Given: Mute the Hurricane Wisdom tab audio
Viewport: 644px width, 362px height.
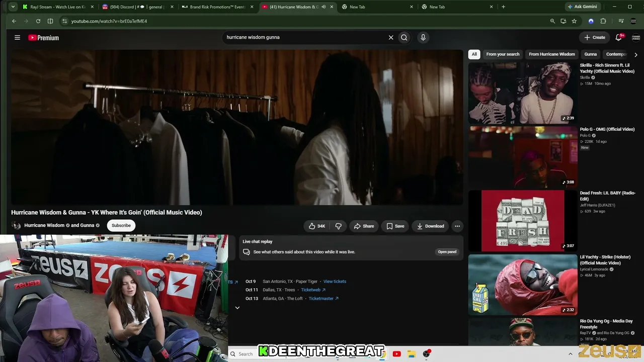Looking at the screenshot, I should [324, 7].
